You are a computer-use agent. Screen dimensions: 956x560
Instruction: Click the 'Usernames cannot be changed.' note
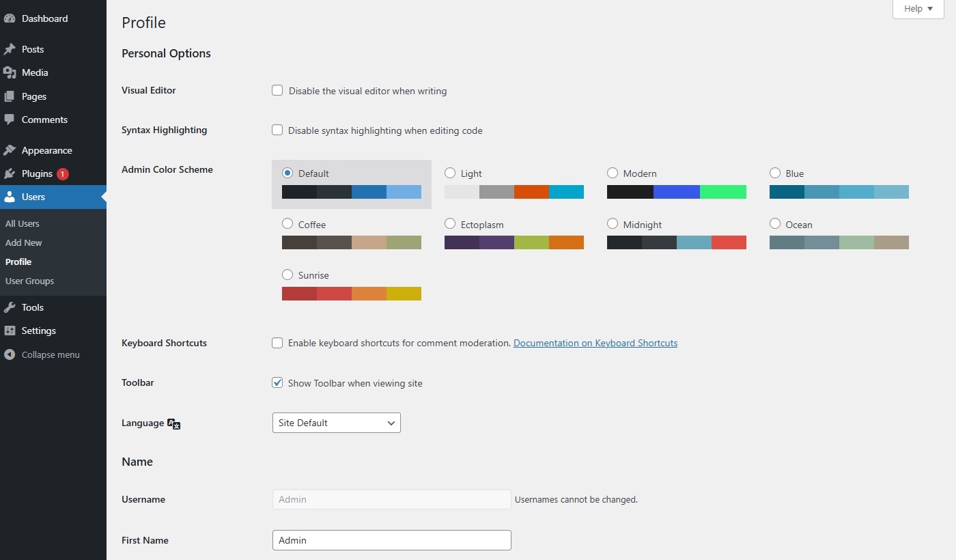576,499
